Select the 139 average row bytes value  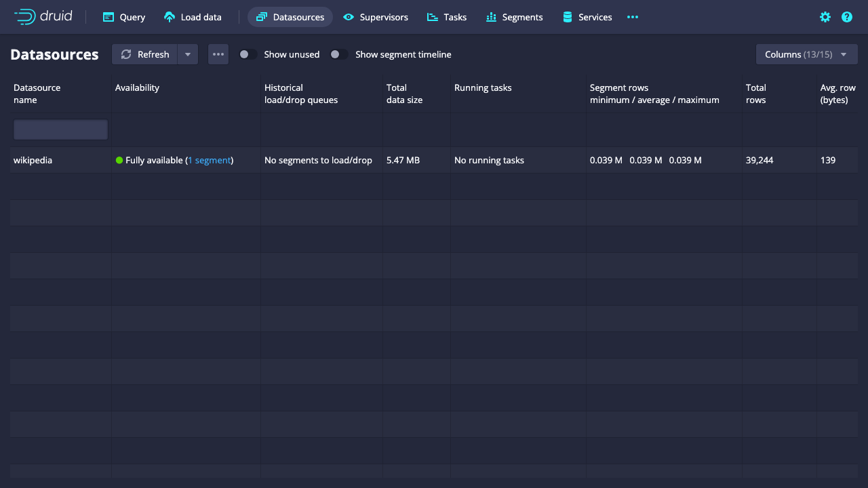(828, 161)
